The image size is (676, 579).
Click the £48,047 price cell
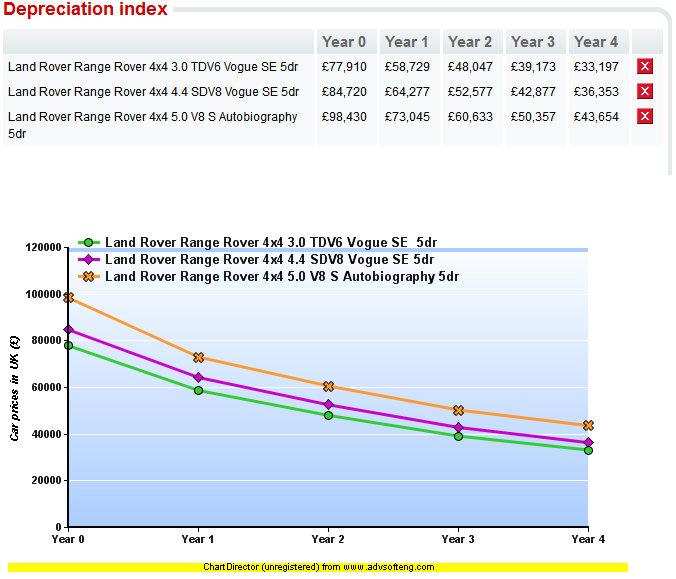[x=470, y=67]
